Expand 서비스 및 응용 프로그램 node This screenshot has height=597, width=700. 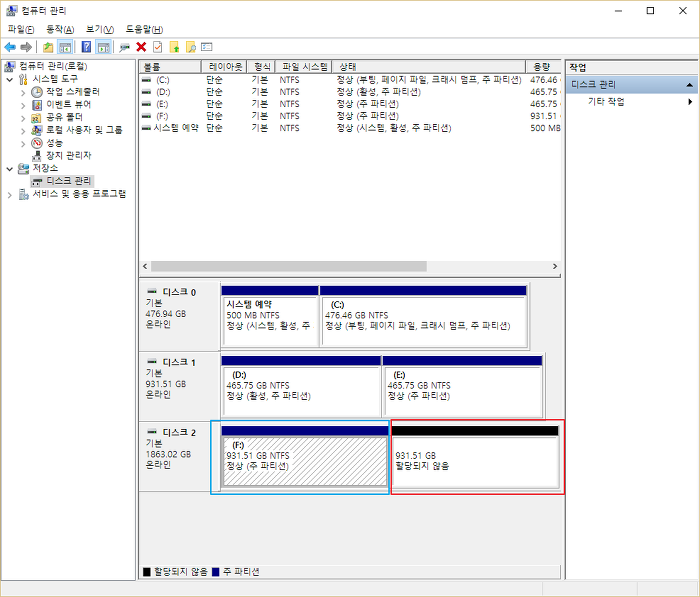(x=10, y=195)
